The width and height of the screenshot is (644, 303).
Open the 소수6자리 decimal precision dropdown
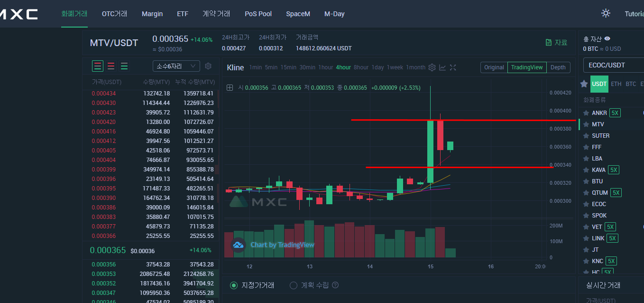[176, 66]
